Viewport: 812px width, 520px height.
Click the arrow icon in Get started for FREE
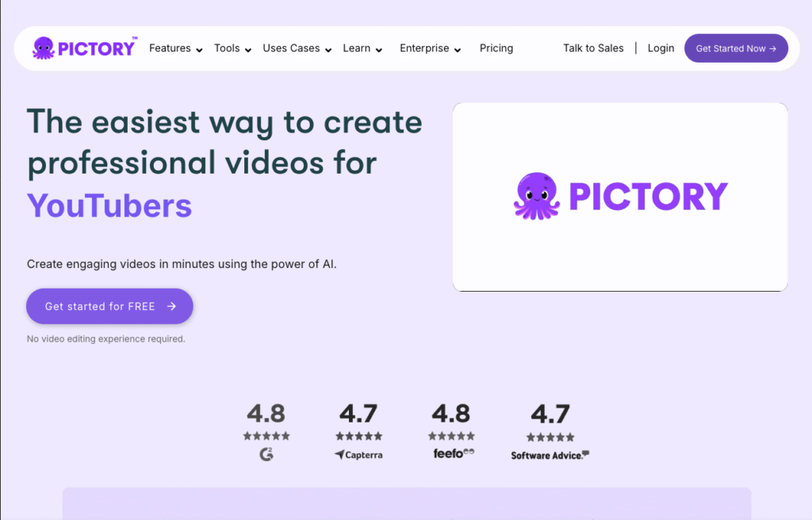click(172, 306)
